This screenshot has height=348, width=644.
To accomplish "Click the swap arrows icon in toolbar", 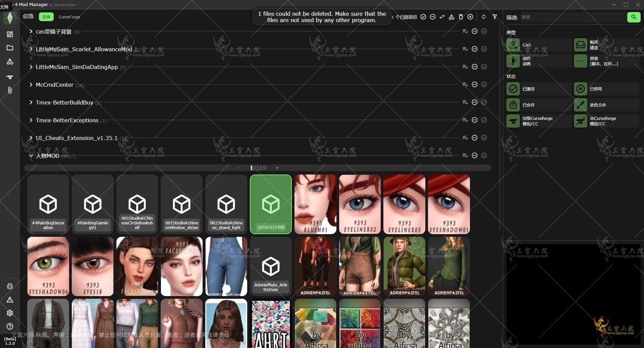I will click(442, 17).
